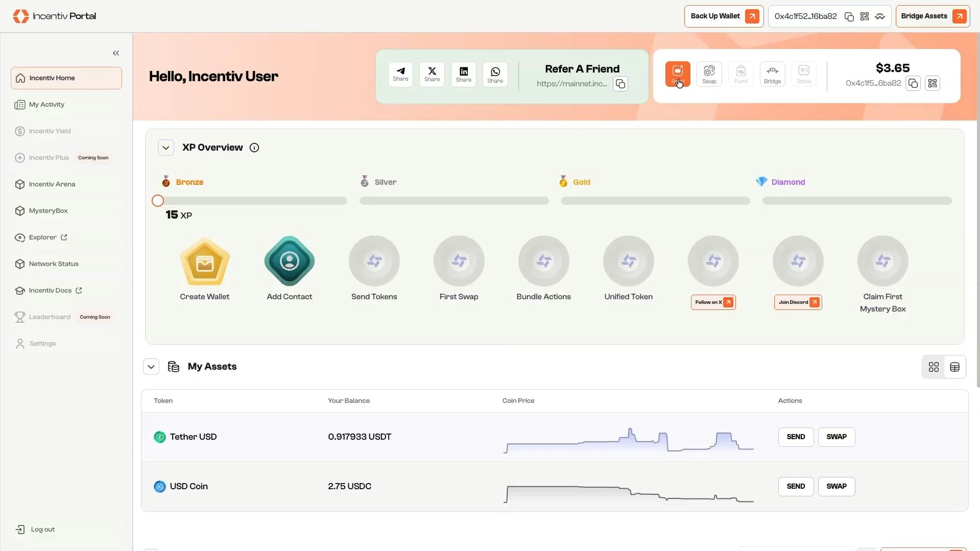980x551 pixels.
Task: View Network Status page
Action: point(66,264)
